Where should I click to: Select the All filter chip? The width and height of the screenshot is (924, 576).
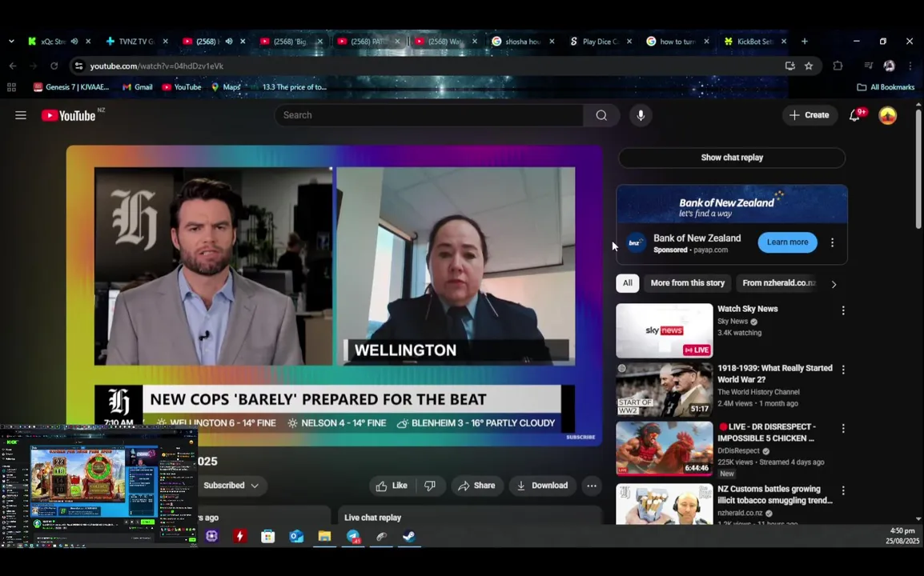(x=628, y=283)
